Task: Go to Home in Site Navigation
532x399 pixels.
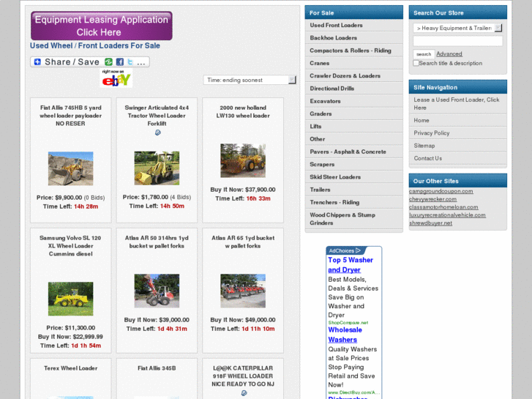Action: [457, 120]
